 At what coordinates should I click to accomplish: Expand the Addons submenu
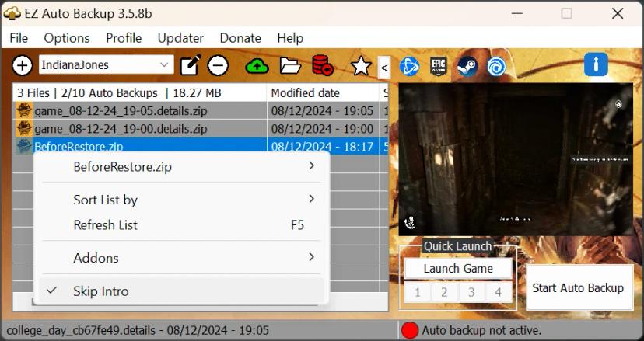[x=181, y=258]
